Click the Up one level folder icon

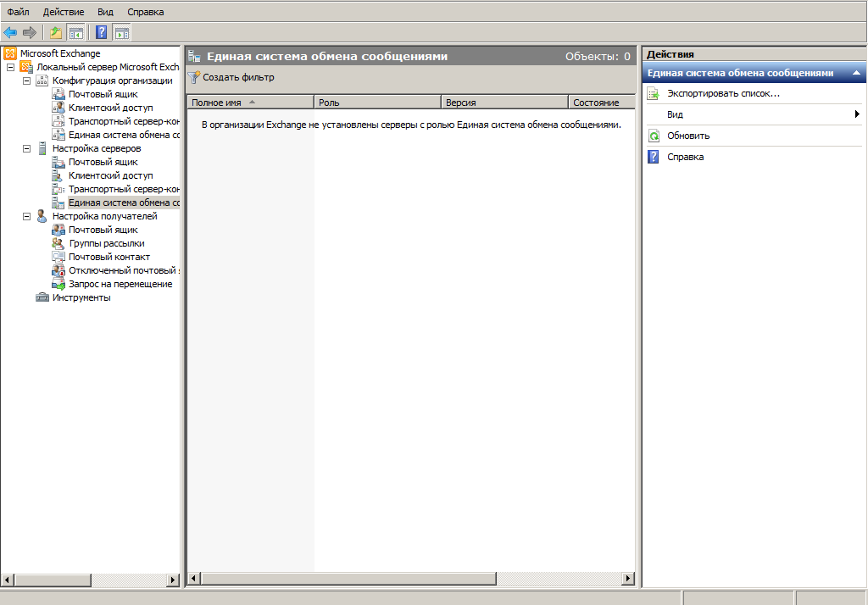tap(56, 33)
